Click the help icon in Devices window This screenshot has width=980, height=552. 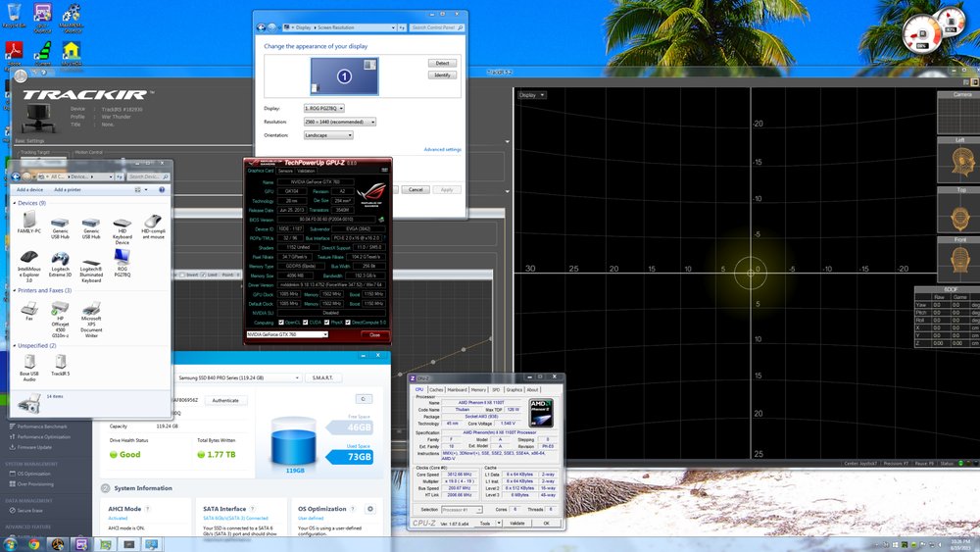click(162, 189)
